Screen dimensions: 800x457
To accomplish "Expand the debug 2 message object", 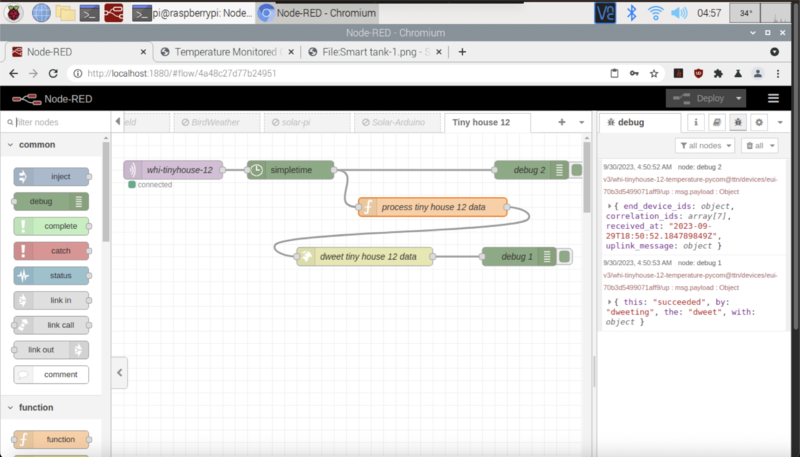I will 609,207.
